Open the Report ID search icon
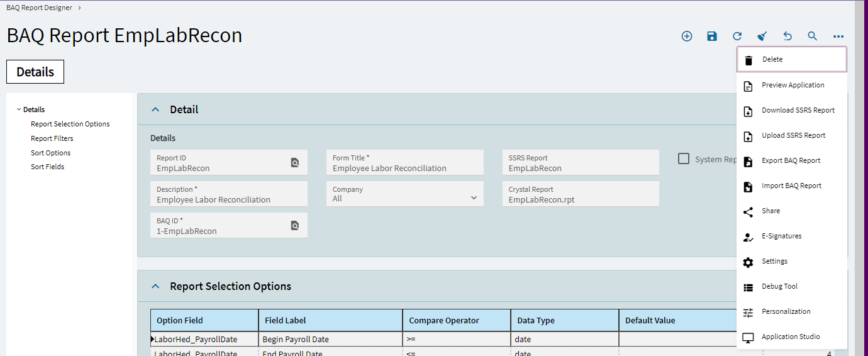 click(x=295, y=163)
